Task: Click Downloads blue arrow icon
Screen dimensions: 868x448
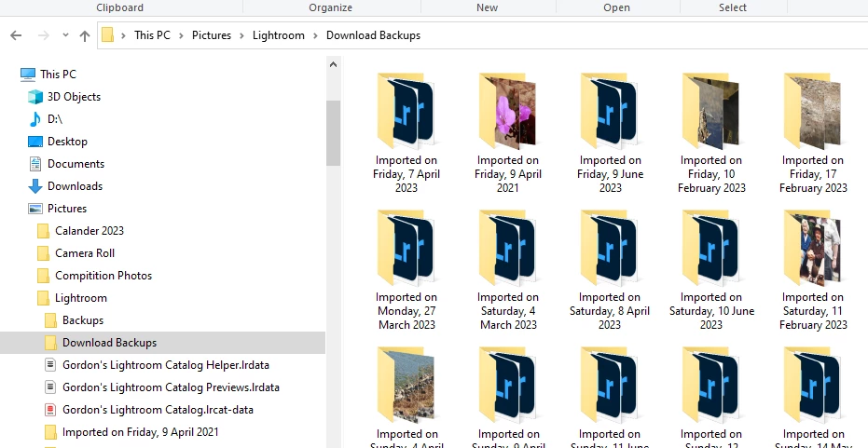Action: [x=35, y=186]
